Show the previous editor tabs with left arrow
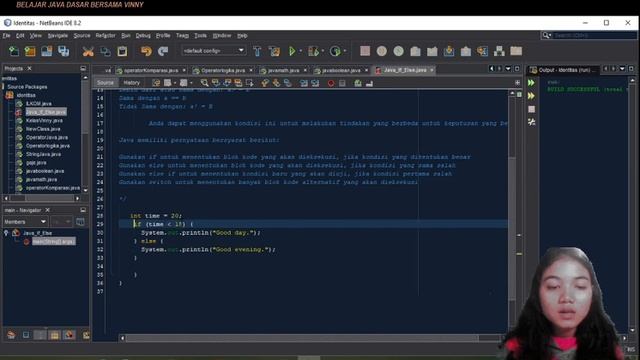The height and width of the screenshot is (360, 640). click(491, 69)
